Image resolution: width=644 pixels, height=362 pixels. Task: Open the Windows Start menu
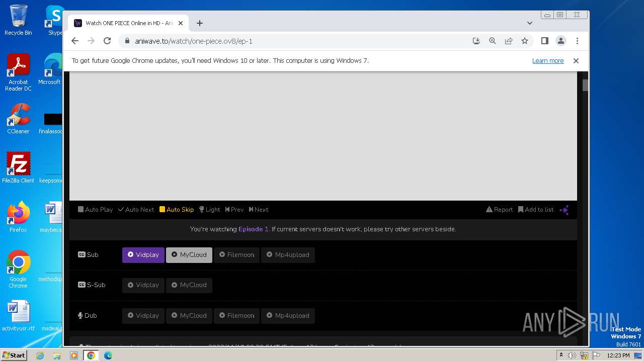point(14,355)
